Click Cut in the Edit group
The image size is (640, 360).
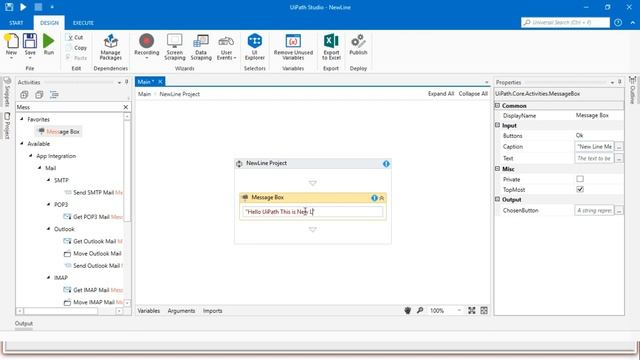(76, 37)
